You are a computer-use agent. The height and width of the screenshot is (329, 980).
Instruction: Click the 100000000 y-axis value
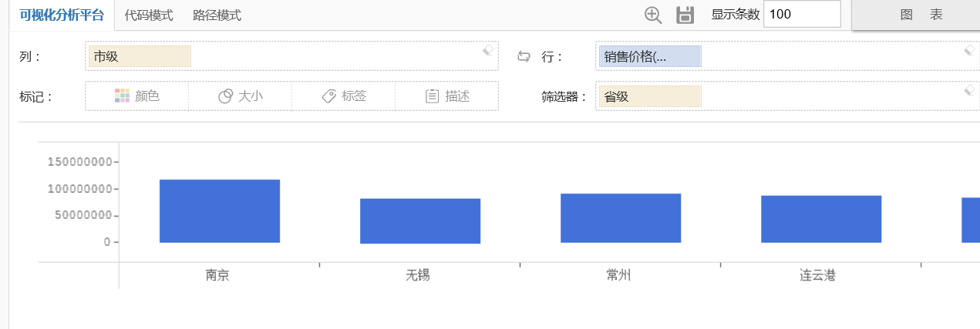(x=79, y=189)
